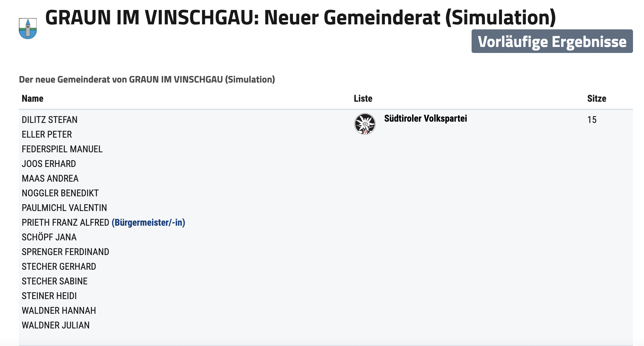The width and height of the screenshot is (644, 346).
Task: Click the Graun im Vinschgau coat of arms
Action: pyautogui.click(x=28, y=29)
